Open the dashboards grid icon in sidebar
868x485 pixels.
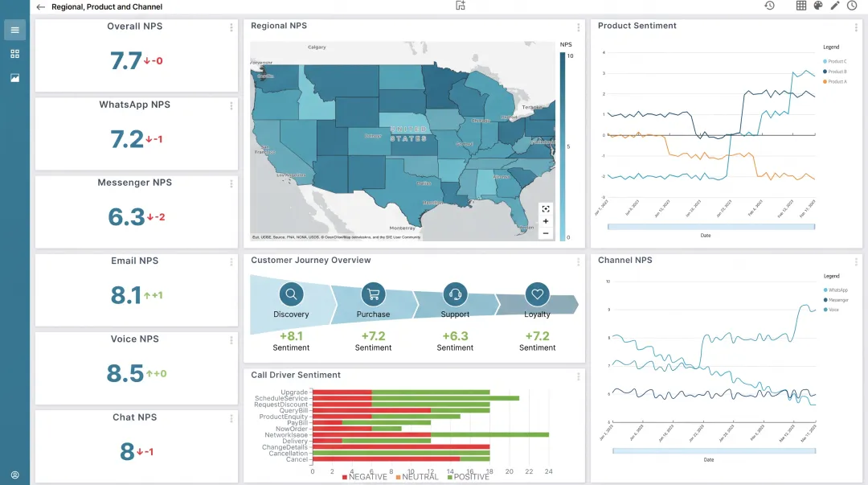tap(15, 54)
